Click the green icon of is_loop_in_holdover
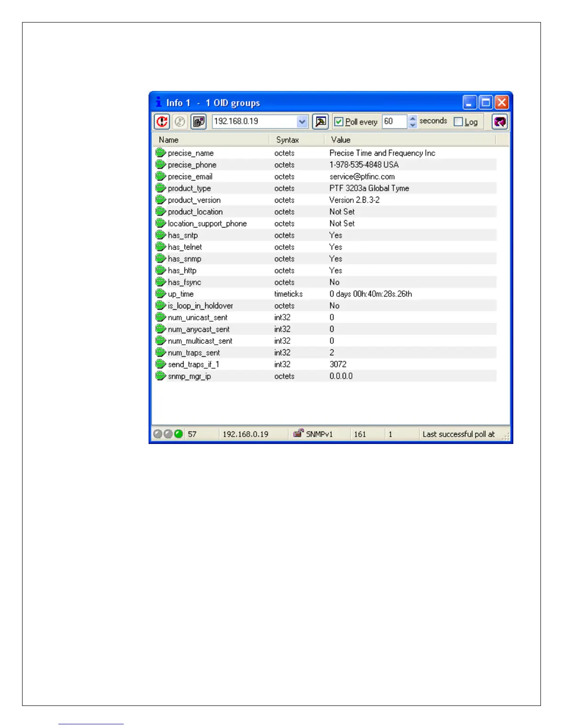This screenshot has width=563, height=728. pyautogui.click(x=161, y=305)
